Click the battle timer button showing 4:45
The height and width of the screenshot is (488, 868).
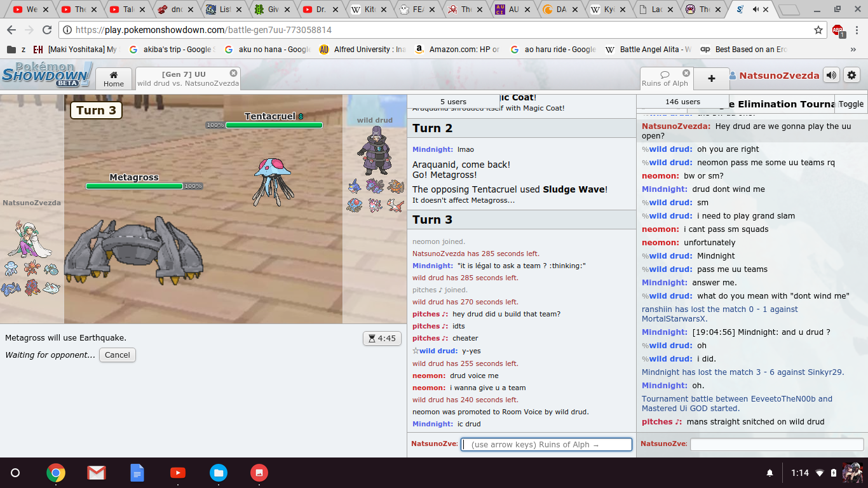click(x=382, y=339)
